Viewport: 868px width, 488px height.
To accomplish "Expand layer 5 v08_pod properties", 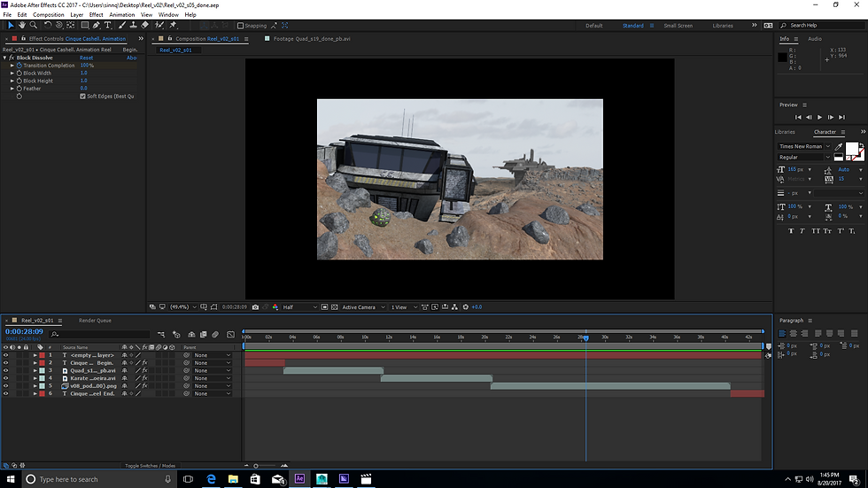I will (35, 386).
